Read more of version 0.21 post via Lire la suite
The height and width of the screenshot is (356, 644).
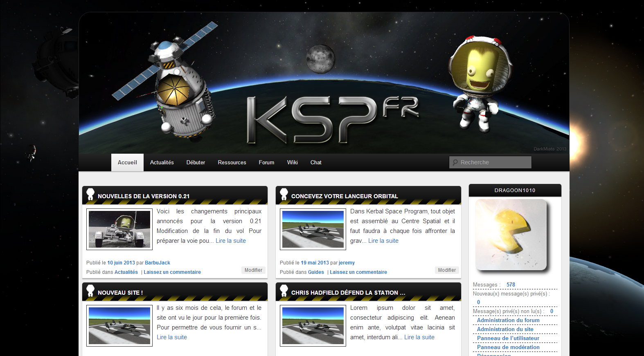pyautogui.click(x=231, y=241)
